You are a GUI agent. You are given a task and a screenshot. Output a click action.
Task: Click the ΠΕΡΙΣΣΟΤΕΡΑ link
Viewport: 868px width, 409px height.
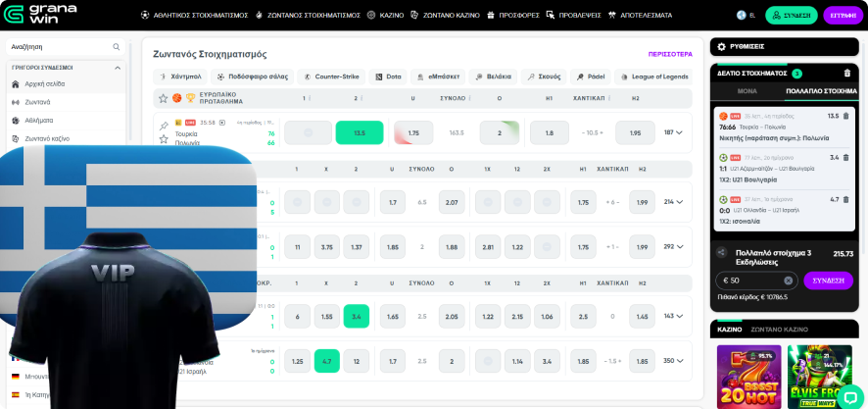(x=670, y=54)
